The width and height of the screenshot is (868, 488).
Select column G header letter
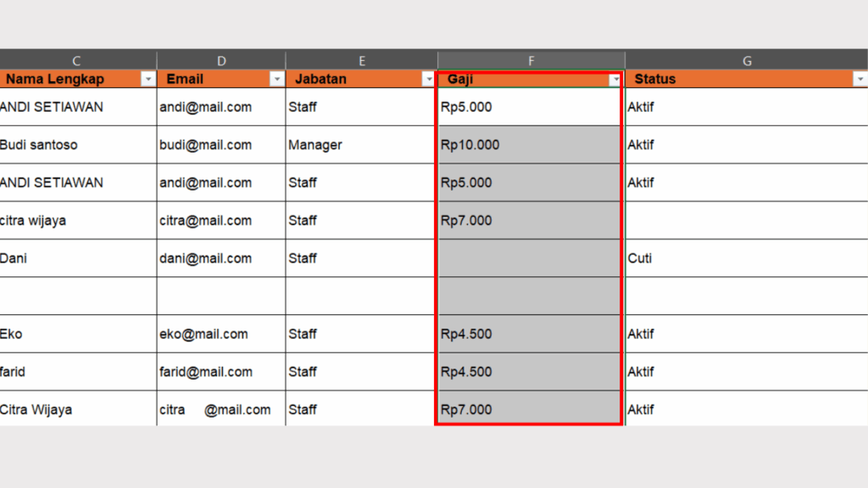[746, 60]
